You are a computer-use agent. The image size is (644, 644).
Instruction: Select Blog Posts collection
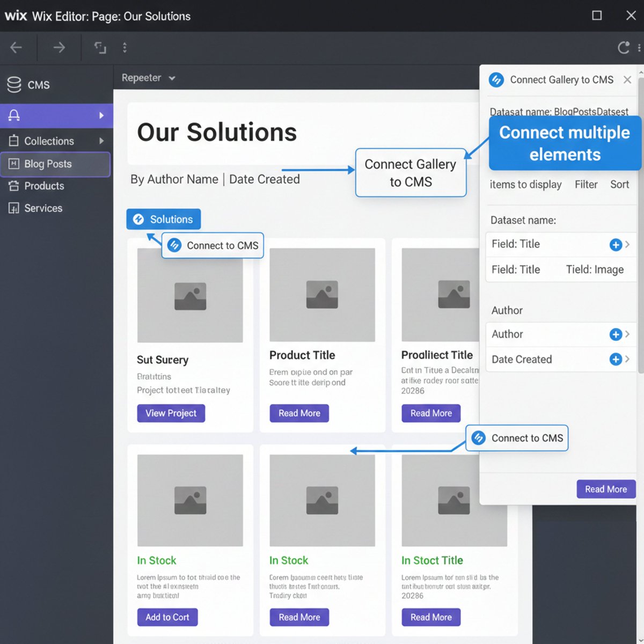55,164
